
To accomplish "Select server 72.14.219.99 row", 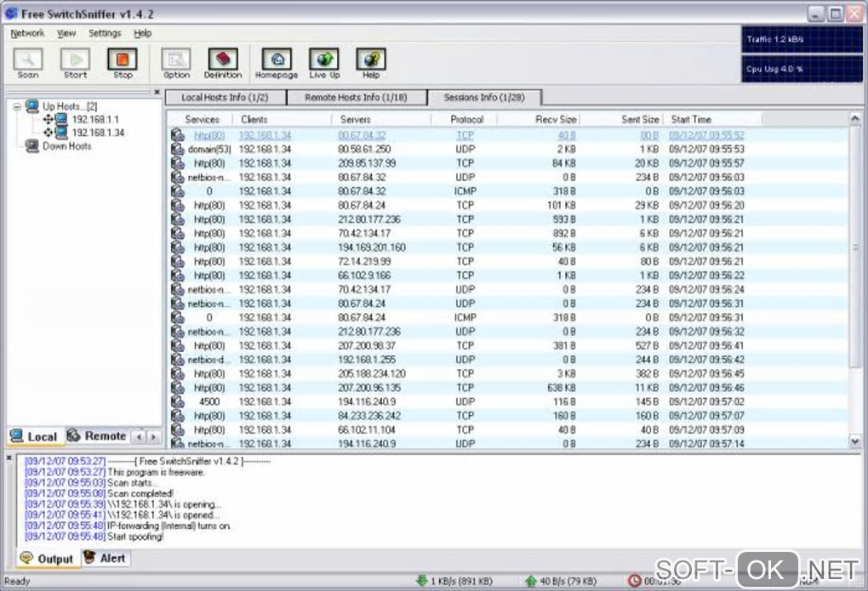I will (364, 262).
